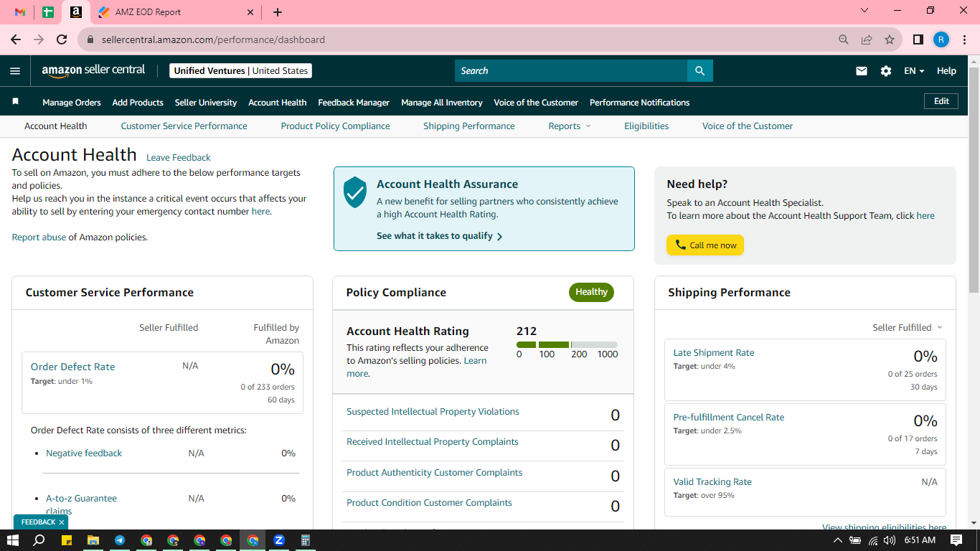Open the Calculator from the taskbar
Viewport: 980px width, 551px height.
click(306, 540)
